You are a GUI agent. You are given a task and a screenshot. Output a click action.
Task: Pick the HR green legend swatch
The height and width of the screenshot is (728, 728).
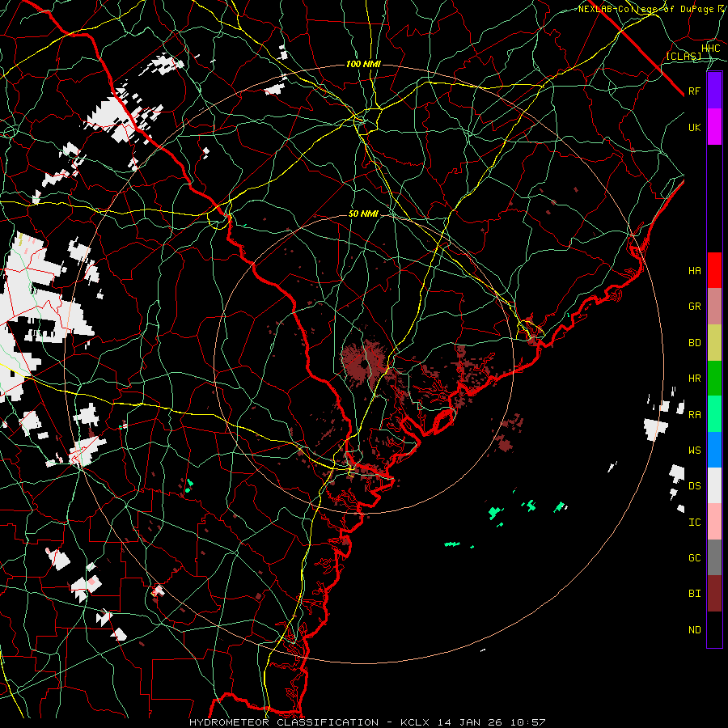[x=714, y=379]
